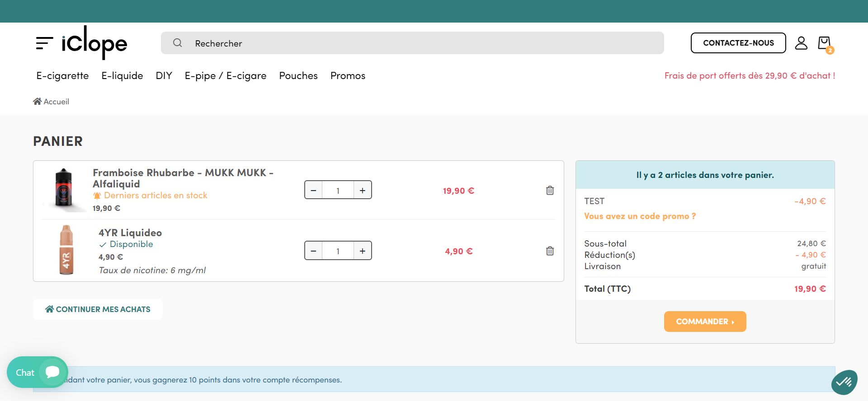
Task: Click the CONTACTEZ-NOUS button
Action: (738, 43)
